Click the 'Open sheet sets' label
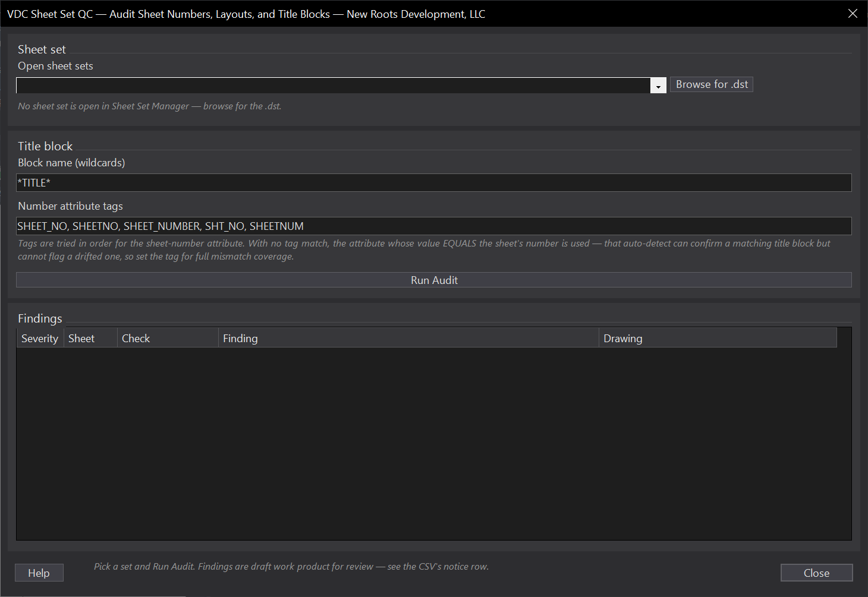868x597 pixels. (55, 66)
